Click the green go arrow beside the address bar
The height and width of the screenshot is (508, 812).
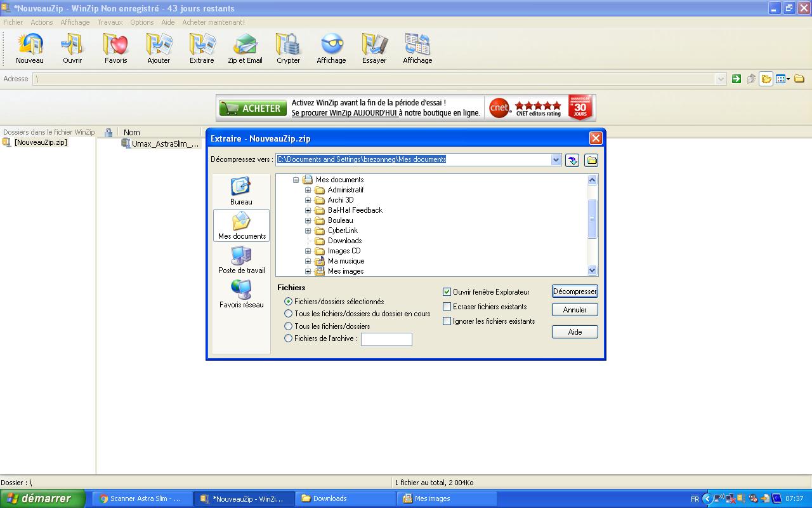[x=736, y=79]
